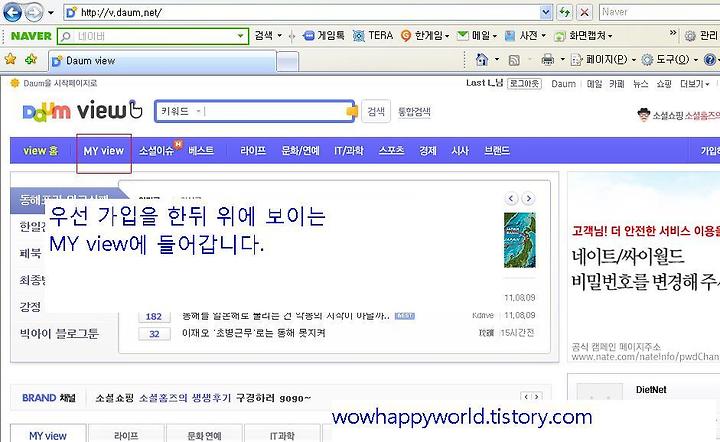
Task: Click the RSS feeds icon
Action: tap(514, 60)
